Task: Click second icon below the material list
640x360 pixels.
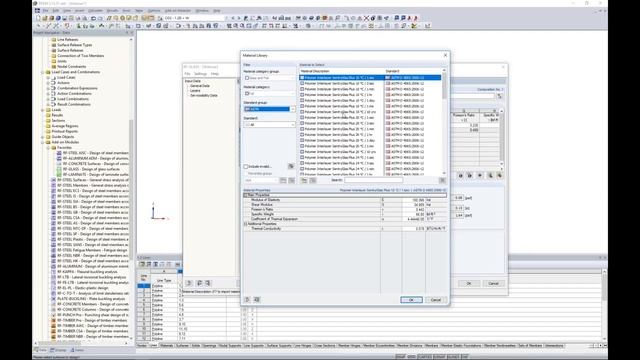Action: (x=313, y=180)
